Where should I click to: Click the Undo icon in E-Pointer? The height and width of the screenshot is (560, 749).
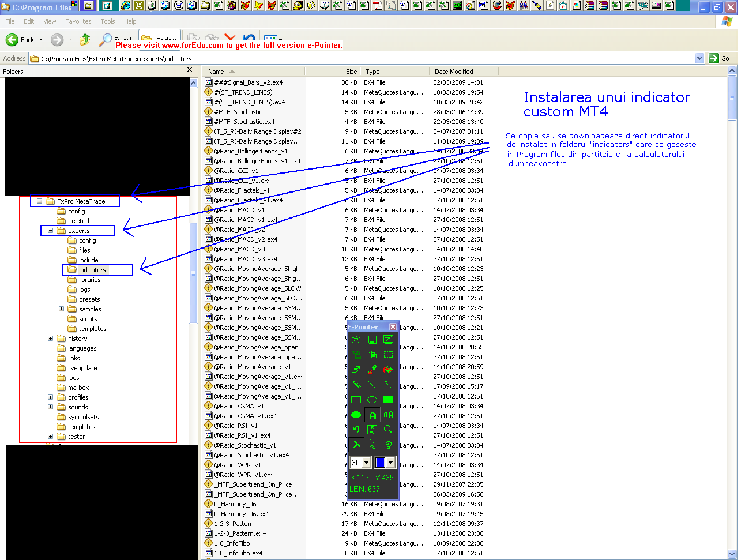[356, 430]
